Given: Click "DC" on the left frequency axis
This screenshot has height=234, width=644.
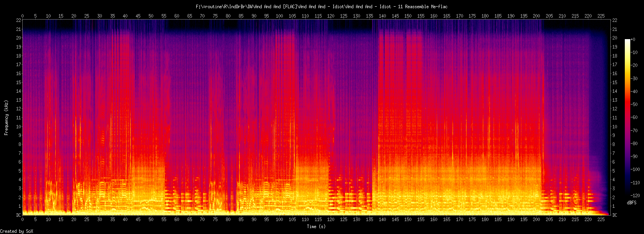Looking at the screenshot, I should [x=18, y=215].
